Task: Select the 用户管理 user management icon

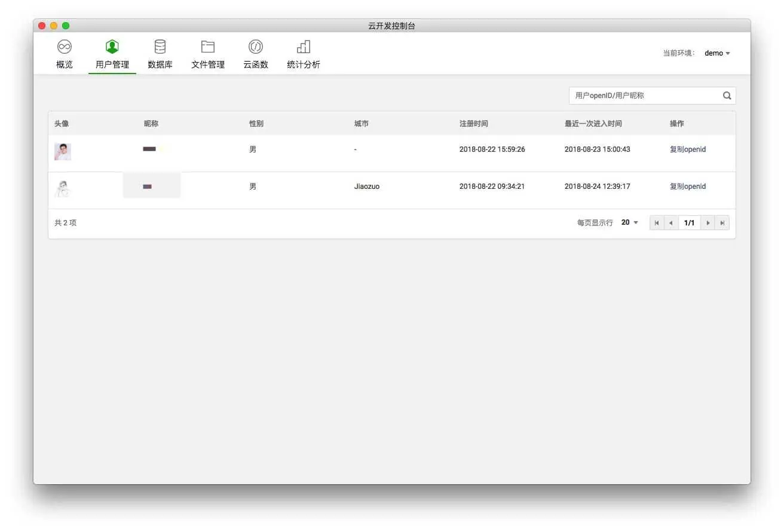Action: [x=112, y=47]
